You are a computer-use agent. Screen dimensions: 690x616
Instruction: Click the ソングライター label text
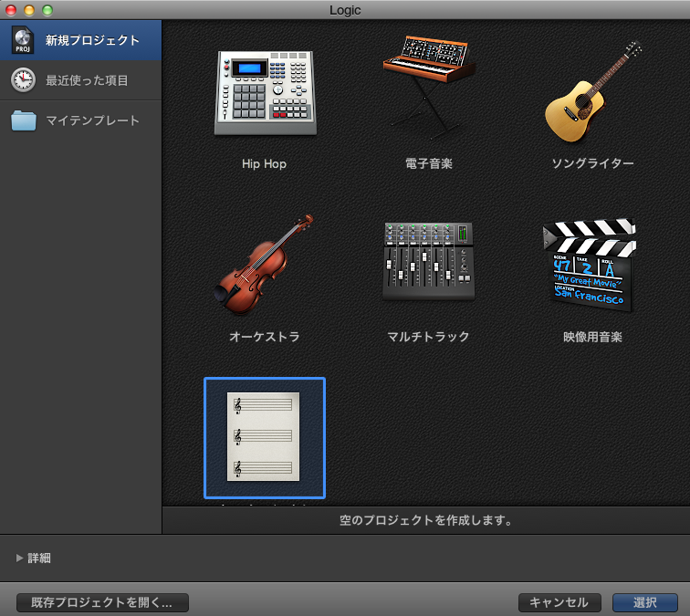pyautogui.click(x=592, y=163)
